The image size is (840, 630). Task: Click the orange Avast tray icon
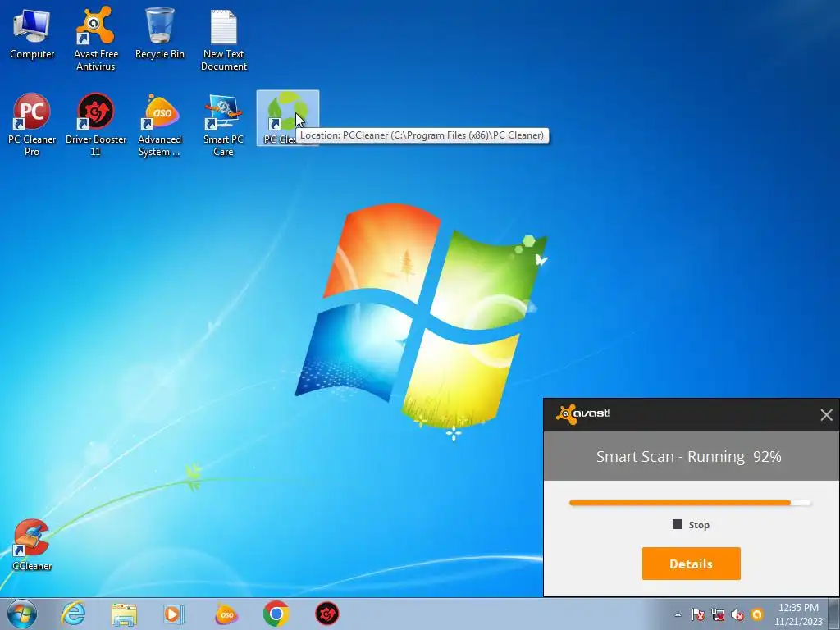pos(757,614)
